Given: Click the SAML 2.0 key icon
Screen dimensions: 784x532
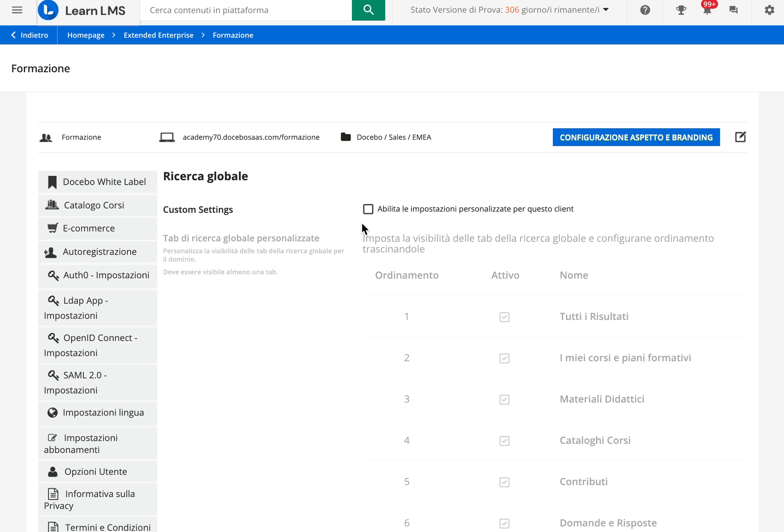Looking at the screenshot, I should pos(53,375).
